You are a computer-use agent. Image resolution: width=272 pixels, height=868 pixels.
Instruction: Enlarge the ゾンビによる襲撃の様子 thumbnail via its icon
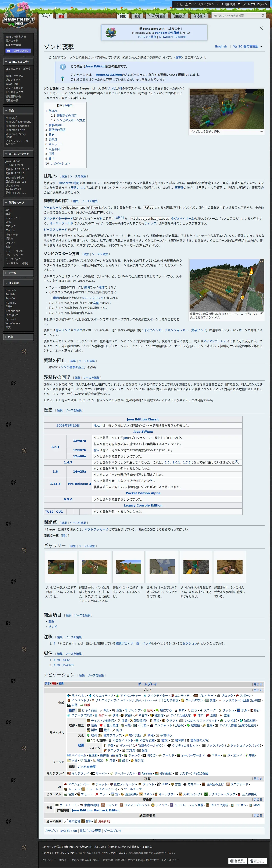262,131
